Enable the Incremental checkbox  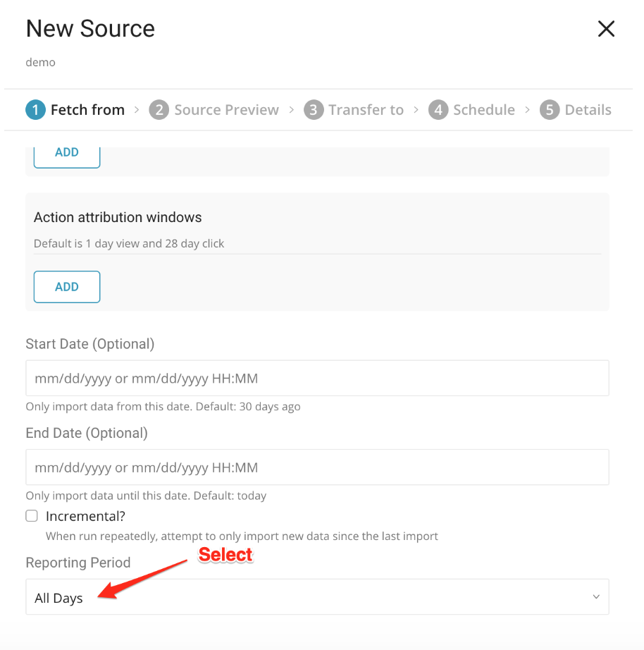click(x=32, y=516)
